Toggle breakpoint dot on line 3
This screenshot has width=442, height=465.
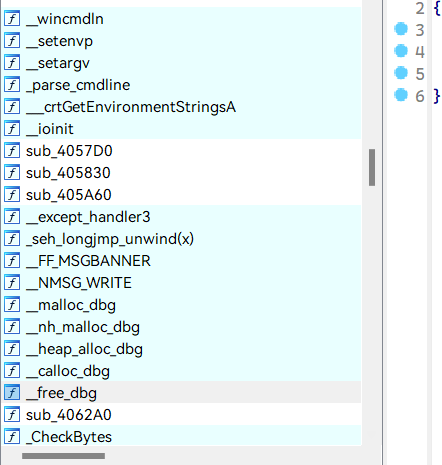coord(401,29)
